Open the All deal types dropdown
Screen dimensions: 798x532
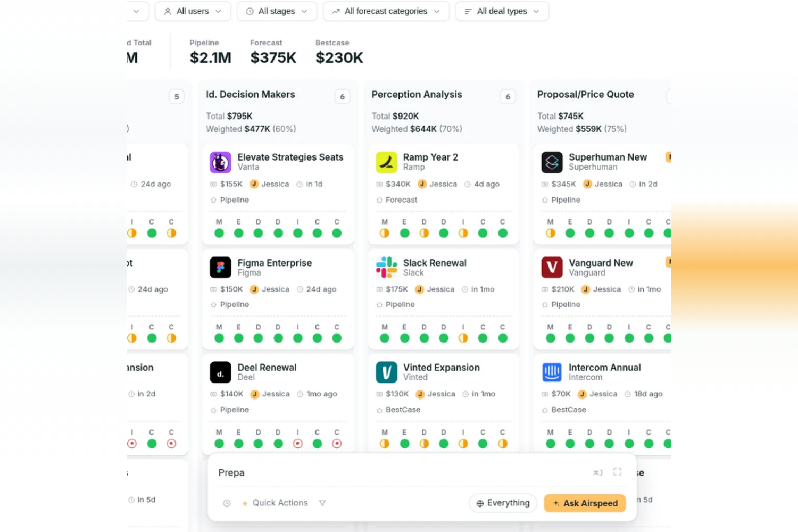tap(502, 11)
